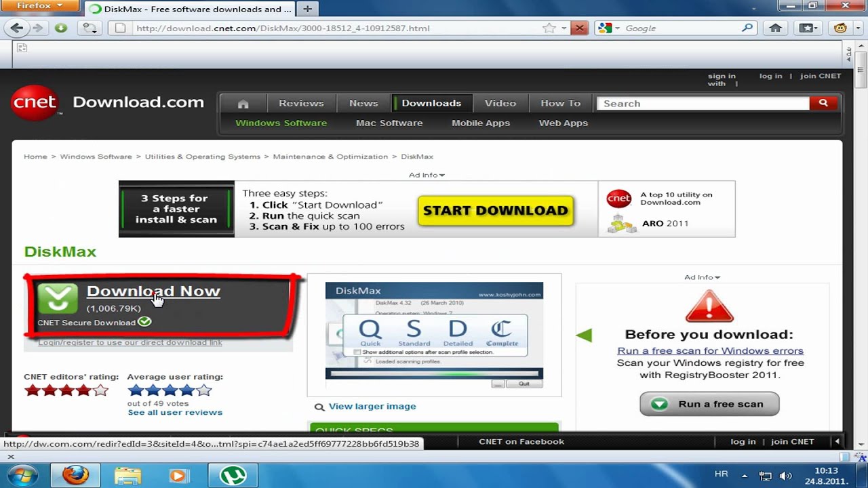Click the Run a free scan button

pyautogui.click(x=709, y=404)
